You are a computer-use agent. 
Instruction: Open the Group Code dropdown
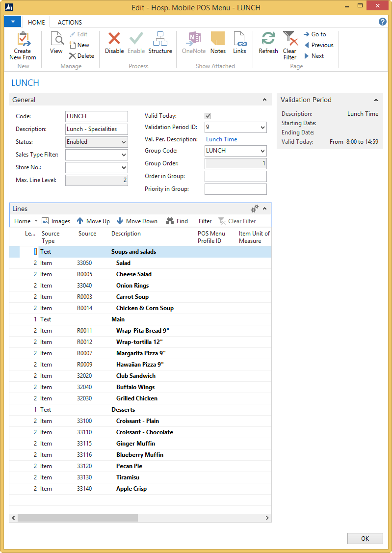262,151
